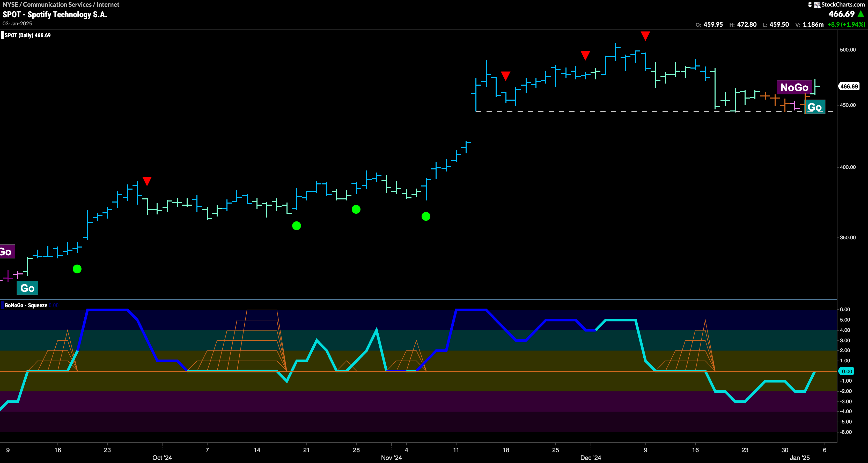Click the Jan '25 date axis label
Screen dimensions: 868x463
800,458
